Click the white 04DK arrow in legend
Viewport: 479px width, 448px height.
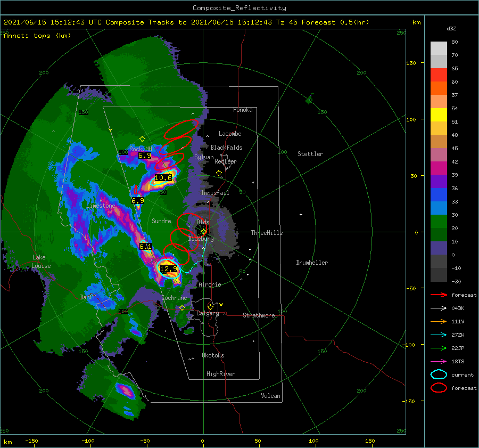click(439, 308)
